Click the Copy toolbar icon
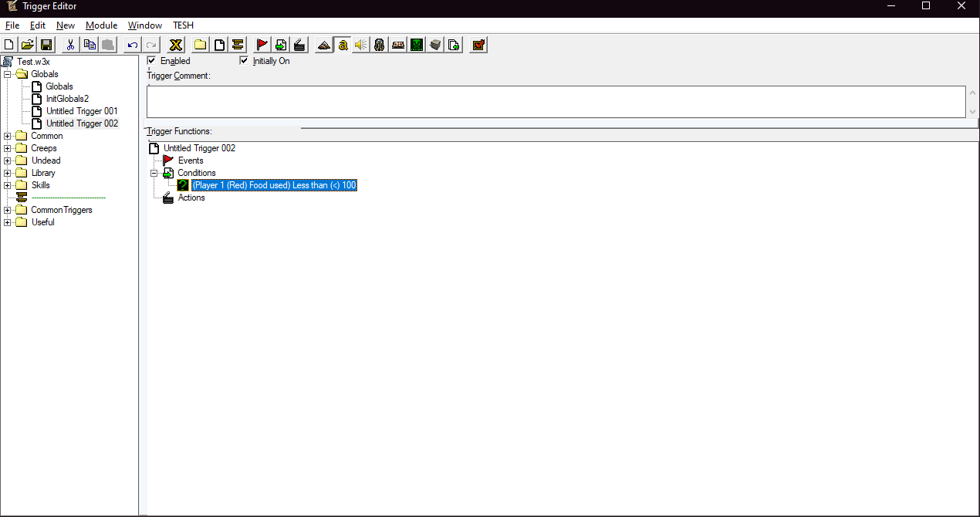Screen dimensions: 980x517 pyautogui.click(x=90, y=45)
